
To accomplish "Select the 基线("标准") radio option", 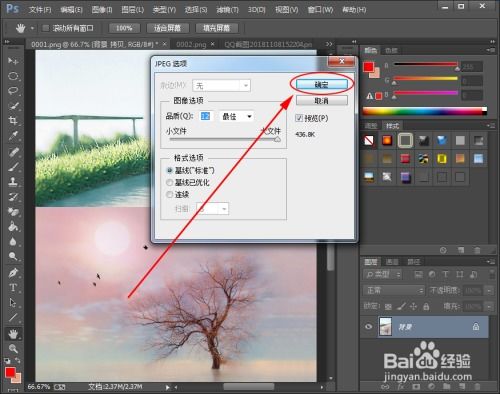I will (x=170, y=170).
